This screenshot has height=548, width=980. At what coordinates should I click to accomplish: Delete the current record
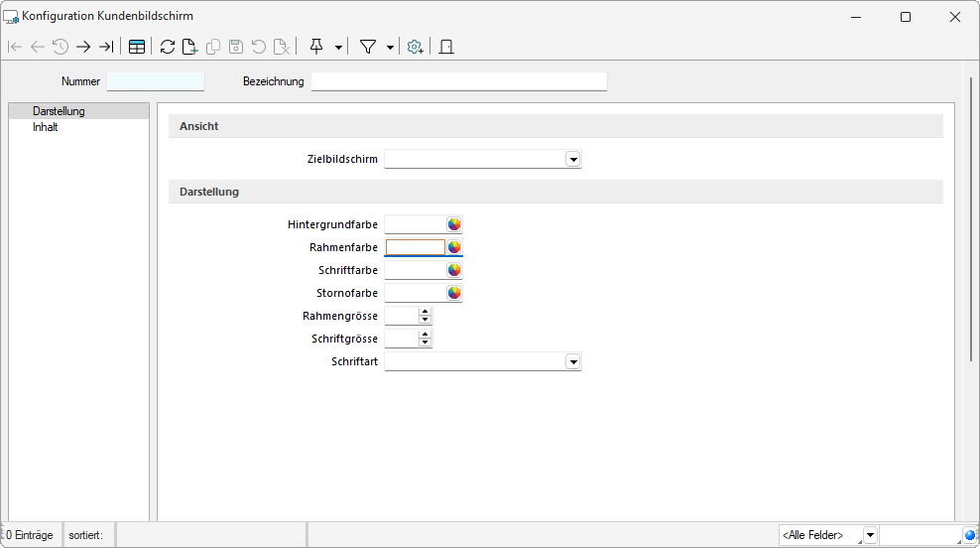click(x=282, y=47)
